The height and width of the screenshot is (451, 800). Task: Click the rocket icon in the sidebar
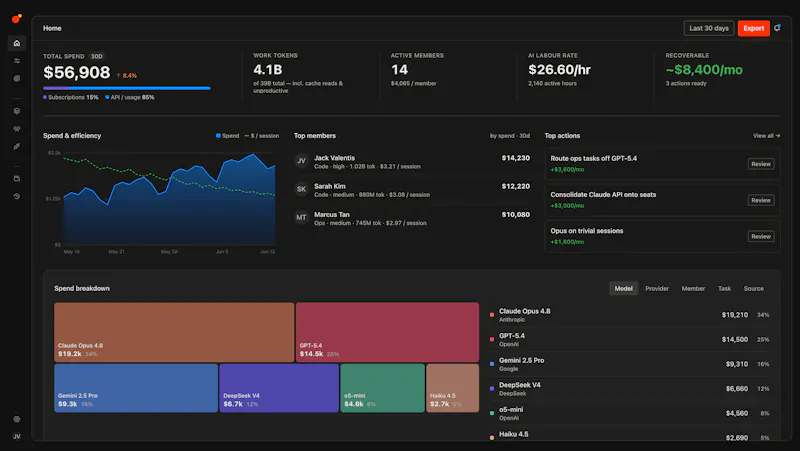tap(17, 146)
